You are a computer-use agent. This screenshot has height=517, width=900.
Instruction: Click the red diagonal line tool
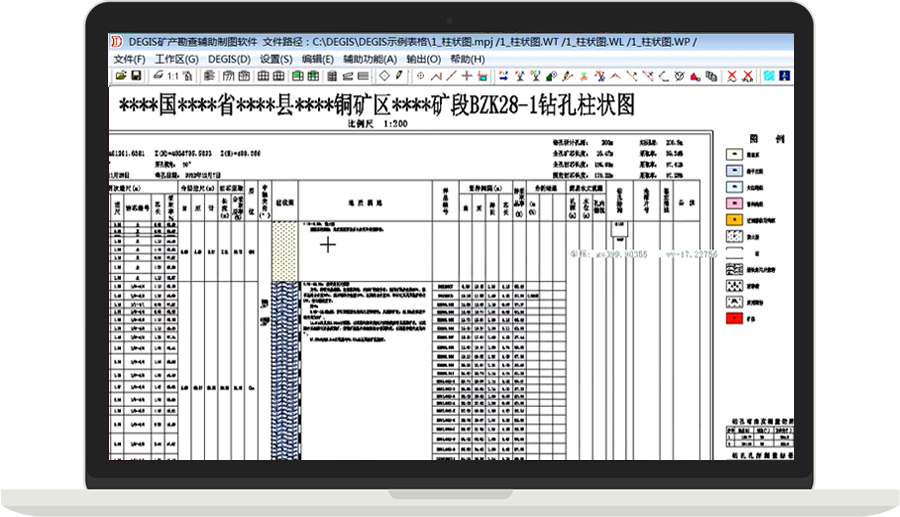(x=451, y=76)
